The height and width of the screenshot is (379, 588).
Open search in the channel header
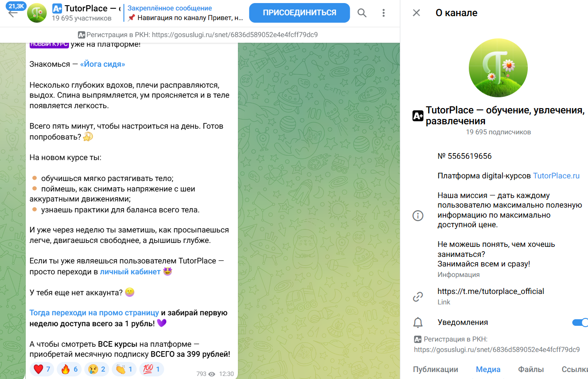click(x=362, y=13)
